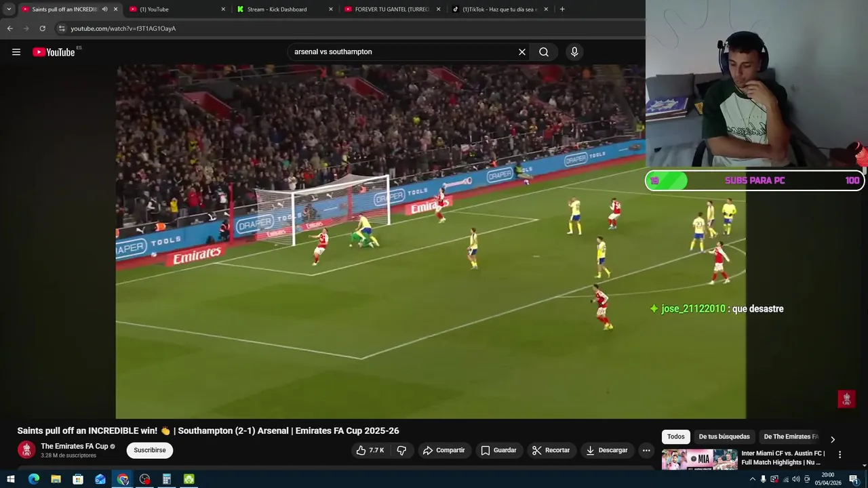Select the Saints pull off tab
This screenshot has height=488, width=868.
click(x=64, y=9)
